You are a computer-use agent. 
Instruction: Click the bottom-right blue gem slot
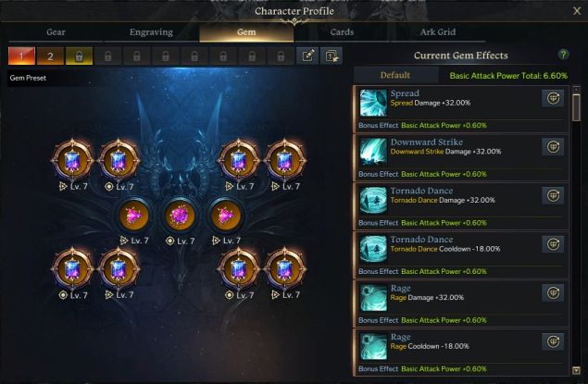(285, 269)
